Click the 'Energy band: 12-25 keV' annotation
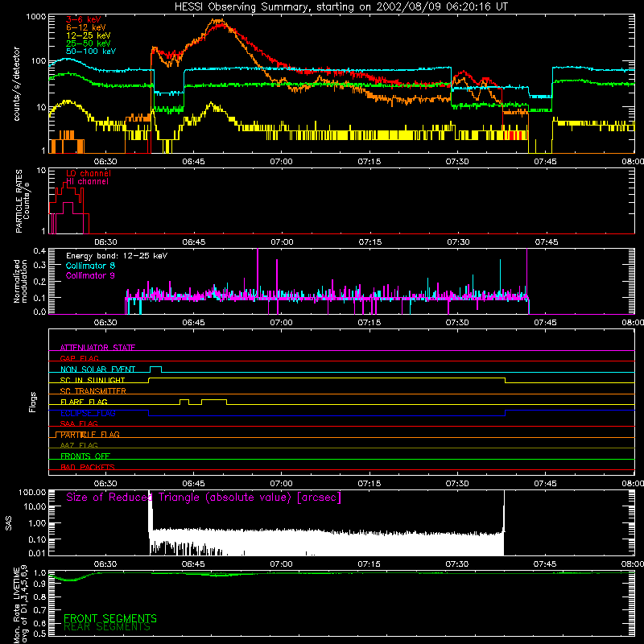644x644 pixels. point(117,256)
